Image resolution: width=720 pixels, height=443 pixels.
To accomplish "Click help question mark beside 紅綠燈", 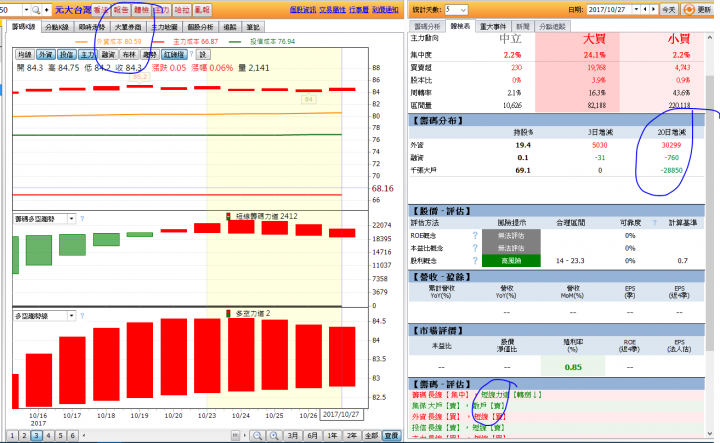I will (x=191, y=55).
